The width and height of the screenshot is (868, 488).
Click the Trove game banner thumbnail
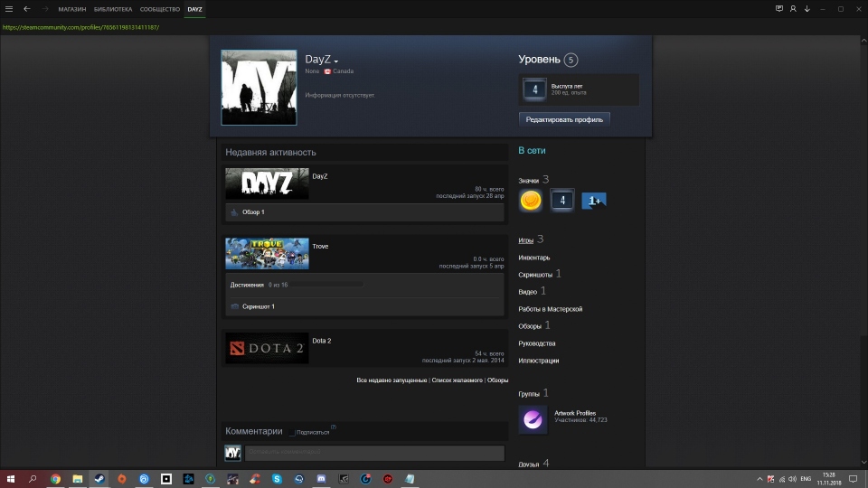(x=267, y=253)
